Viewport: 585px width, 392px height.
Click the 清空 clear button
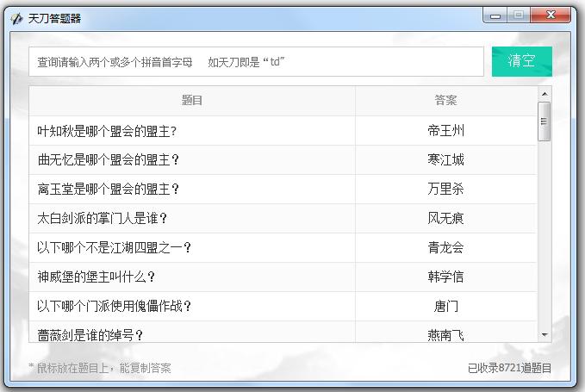click(521, 61)
